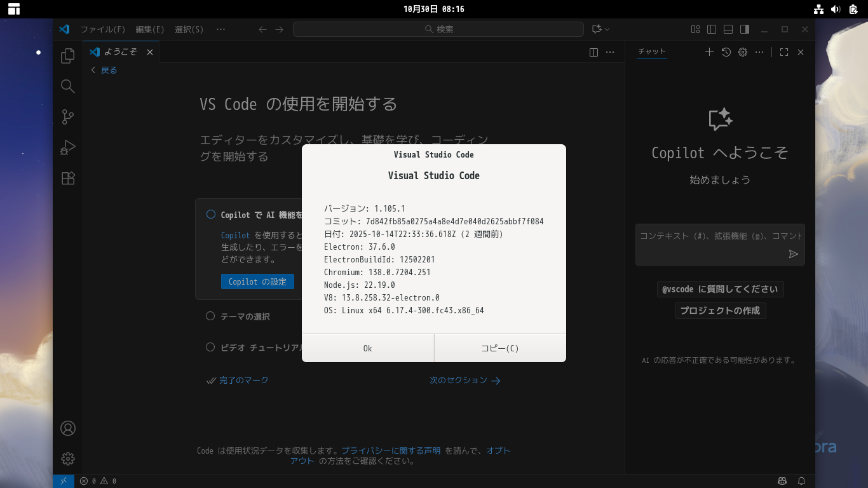This screenshot has height=488, width=868.
Task: Open the 編集(E) menu
Action: coord(150,29)
